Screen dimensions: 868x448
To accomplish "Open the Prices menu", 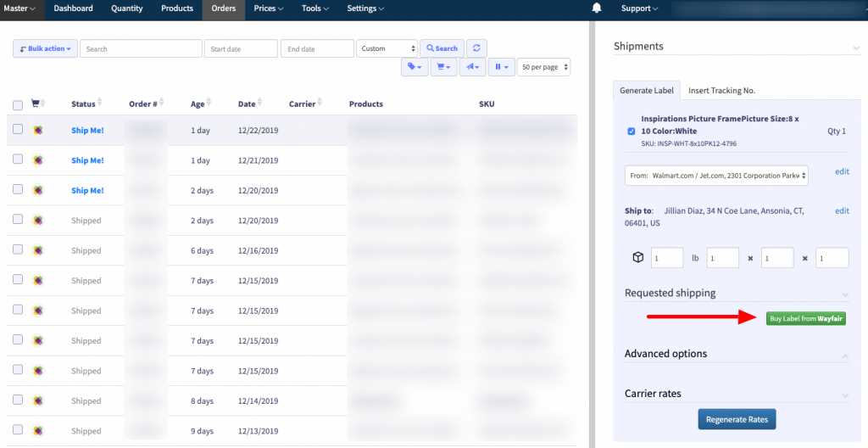I will 269,8.
